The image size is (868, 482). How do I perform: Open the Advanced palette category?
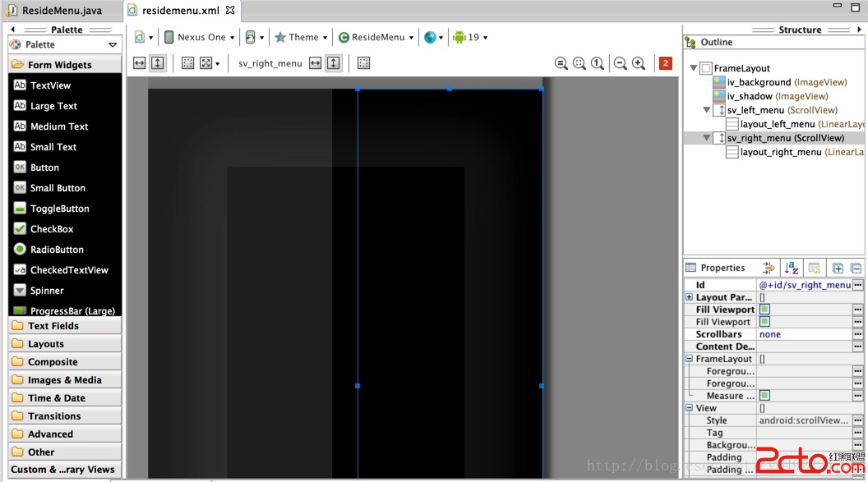pos(65,434)
